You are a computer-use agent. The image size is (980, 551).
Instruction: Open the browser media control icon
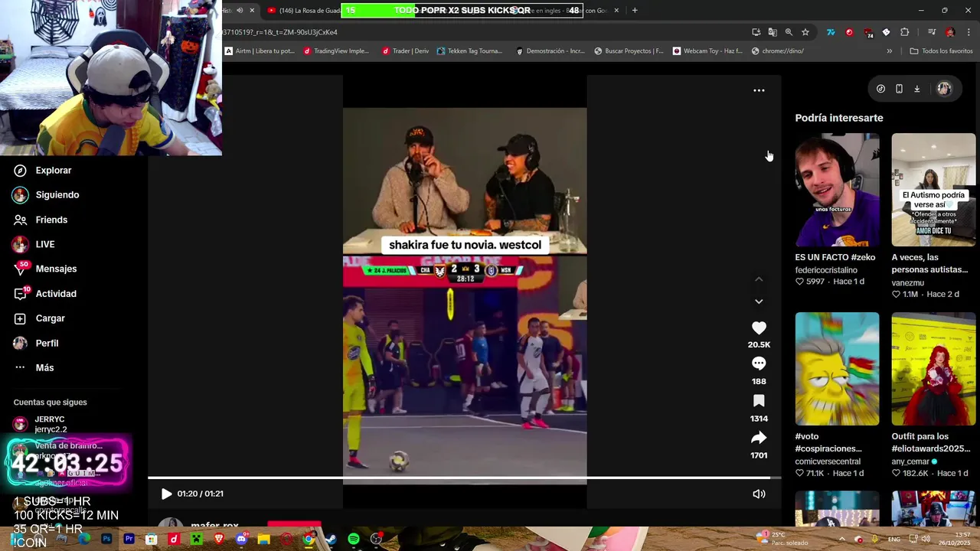[932, 32]
